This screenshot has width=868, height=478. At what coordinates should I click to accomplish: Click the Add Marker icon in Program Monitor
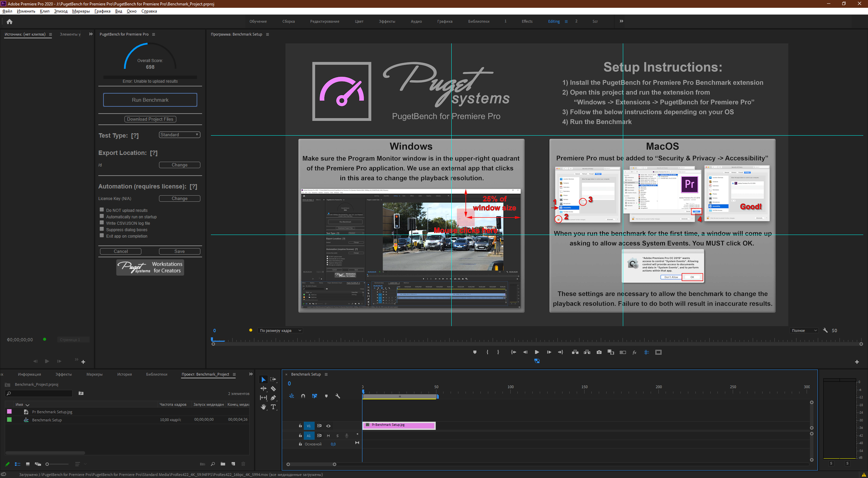coord(475,352)
